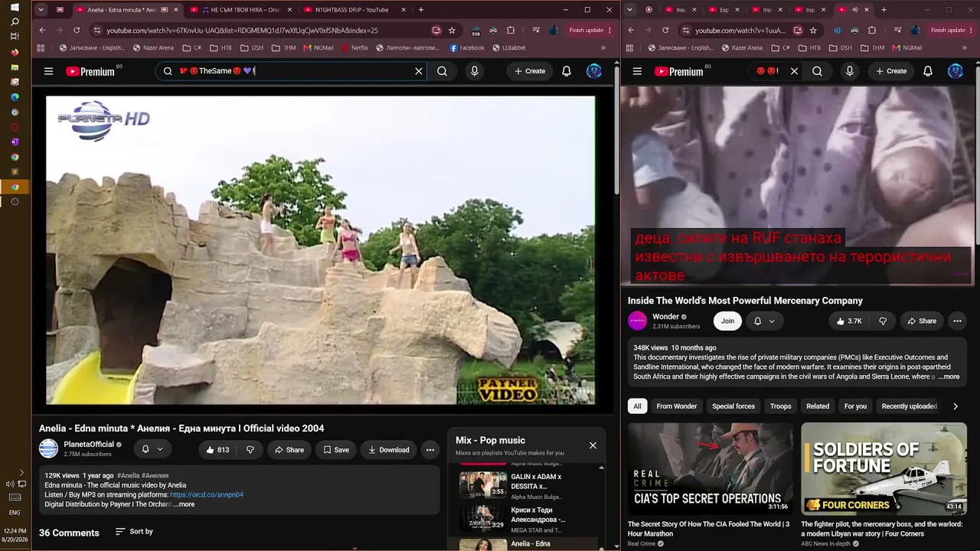The width and height of the screenshot is (980, 551).
Task: Expand the Wonder video description with ...more
Action: pyautogui.click(x=949, y=377)
